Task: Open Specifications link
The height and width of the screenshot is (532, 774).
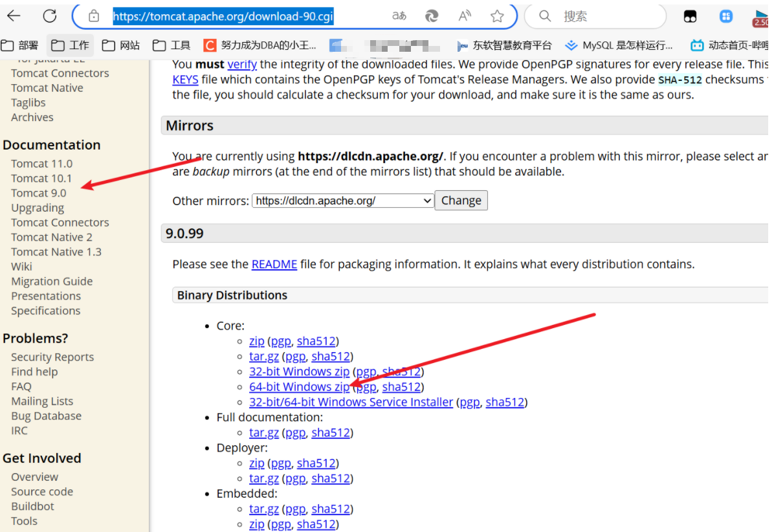Action: [x=46, y=311]
